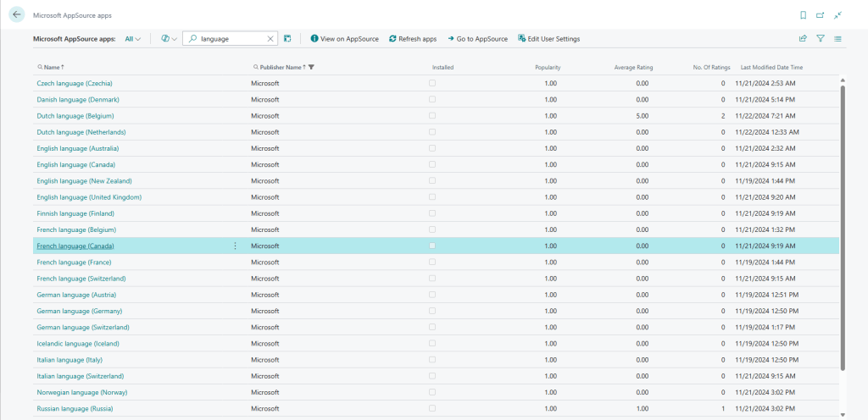Viewport: 868px width, 420px height.
Task: Sort by the Name column header
Action: [52, 67]
